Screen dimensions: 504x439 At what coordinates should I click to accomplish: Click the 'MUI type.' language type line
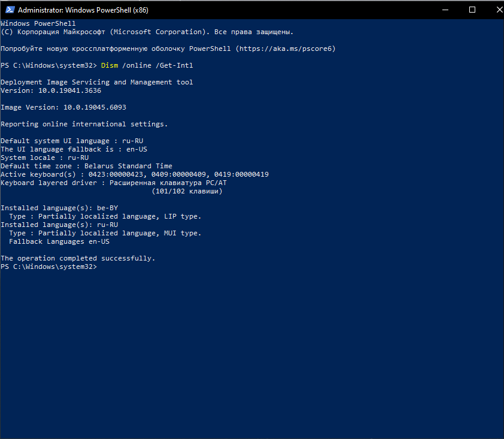(x=105, y=233)
